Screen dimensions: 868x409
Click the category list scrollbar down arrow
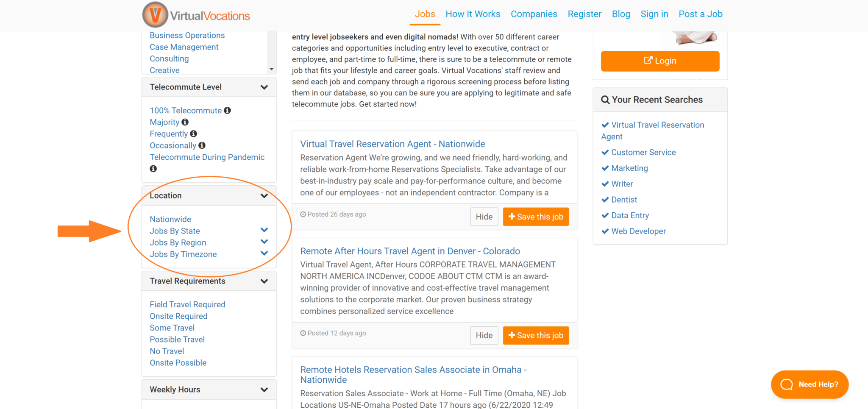[272, 69]
